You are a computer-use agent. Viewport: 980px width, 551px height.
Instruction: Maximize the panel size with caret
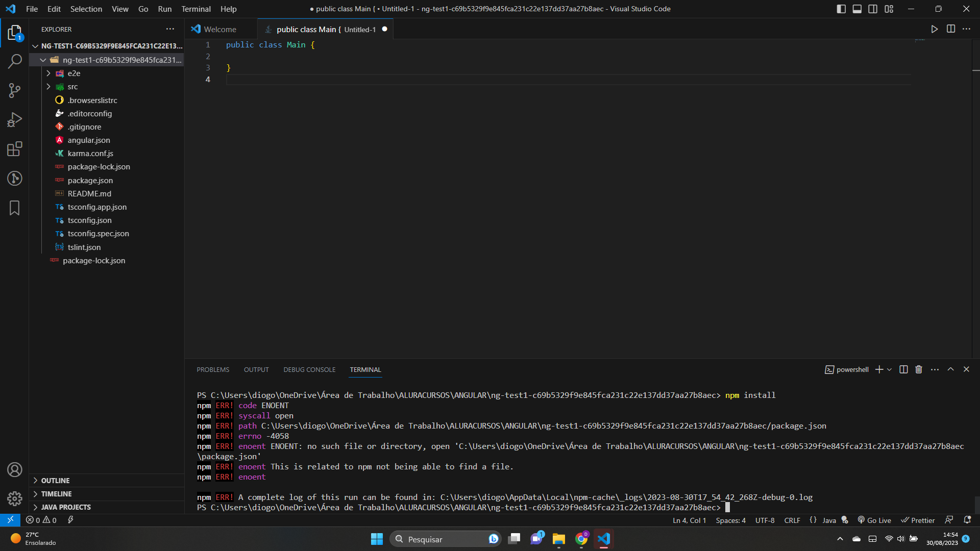[950, 369]
